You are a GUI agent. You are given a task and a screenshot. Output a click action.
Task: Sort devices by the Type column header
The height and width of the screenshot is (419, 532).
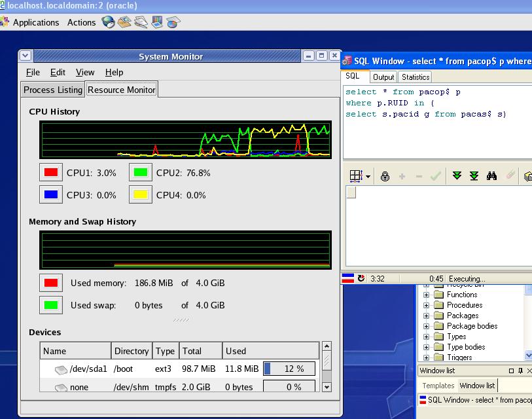pyautogui.click(x=166, y=351)
